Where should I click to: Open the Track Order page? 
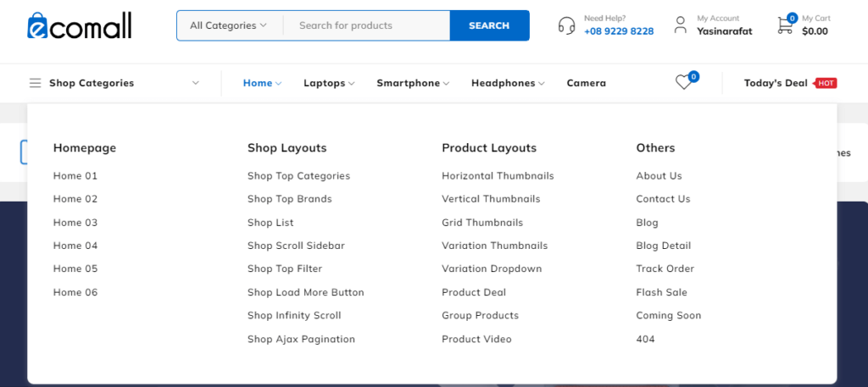point(665,268)
